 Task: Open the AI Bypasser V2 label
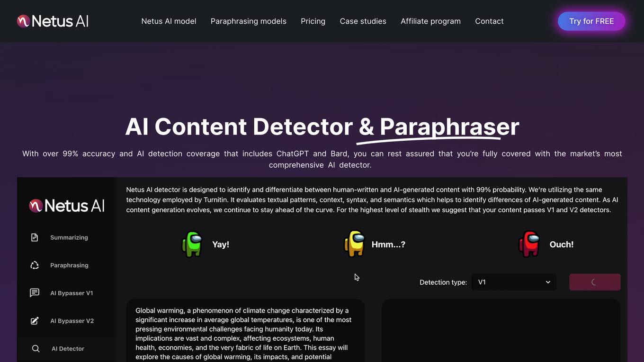click(x=72, y=321)
